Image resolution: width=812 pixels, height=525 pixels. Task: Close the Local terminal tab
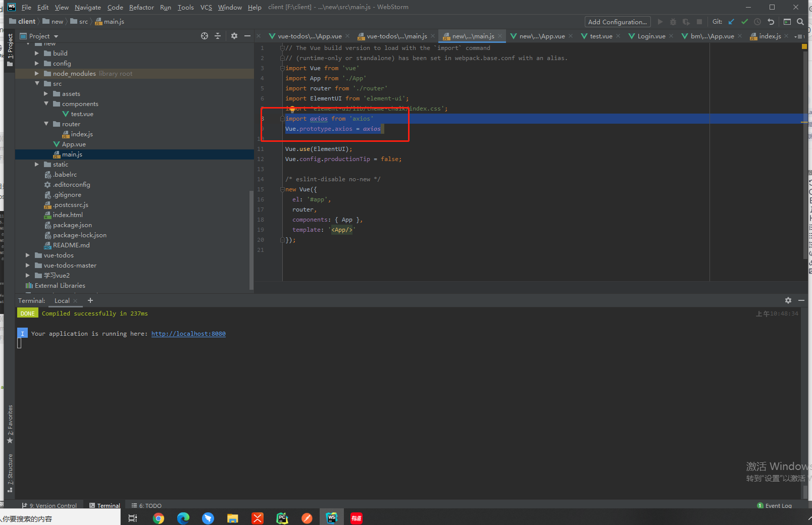75,301
